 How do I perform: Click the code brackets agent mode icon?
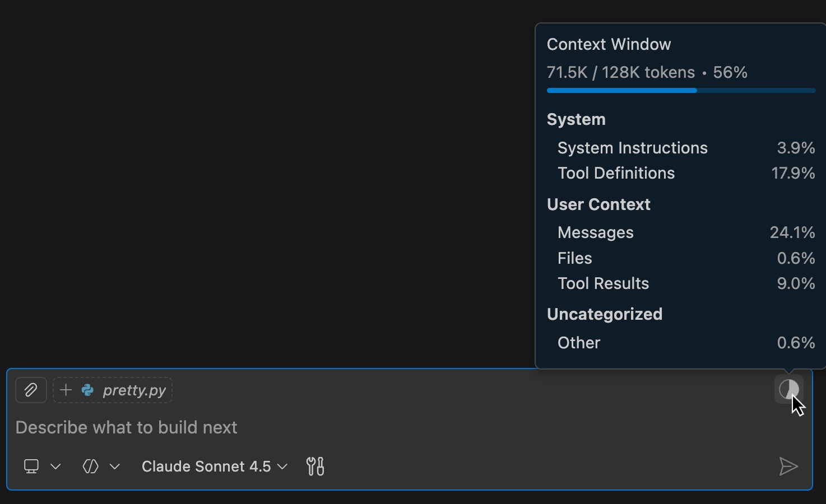[x=91, y=466]
